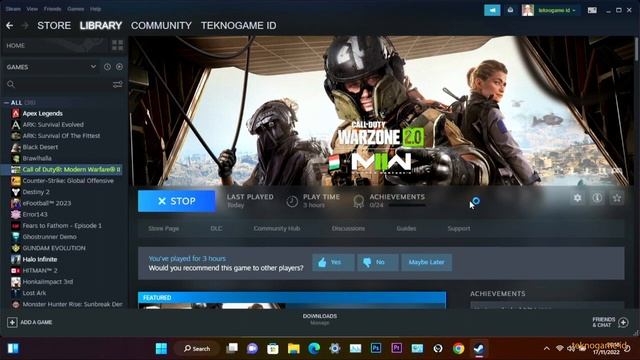
Task: Click No on recommendation prompt
Action: coord(378,262)
